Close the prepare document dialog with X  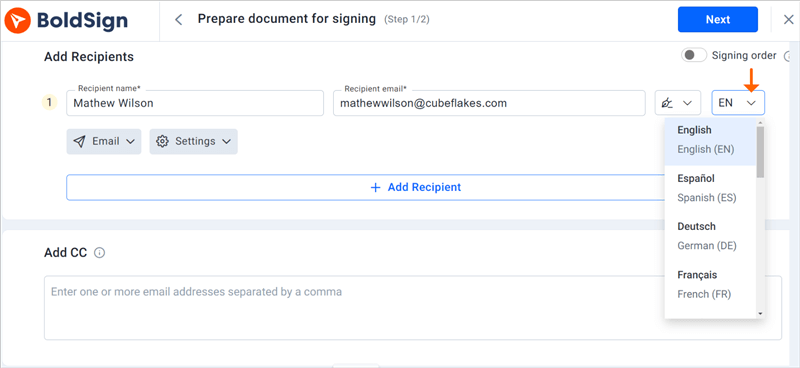pyautogui.click(x=788, y=20)
